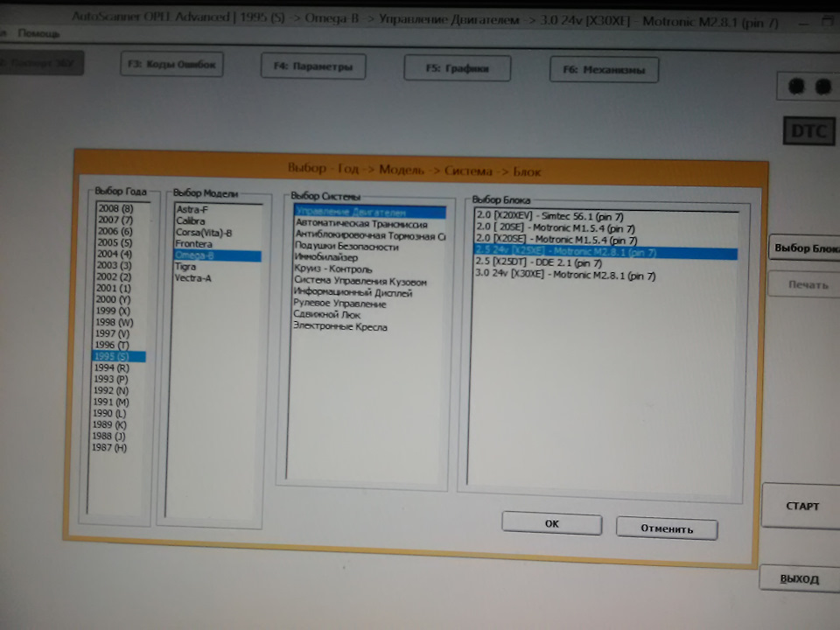Select year 1994 (R)
The width and height of the screenshot is (840, 630).
pos(111,367)
